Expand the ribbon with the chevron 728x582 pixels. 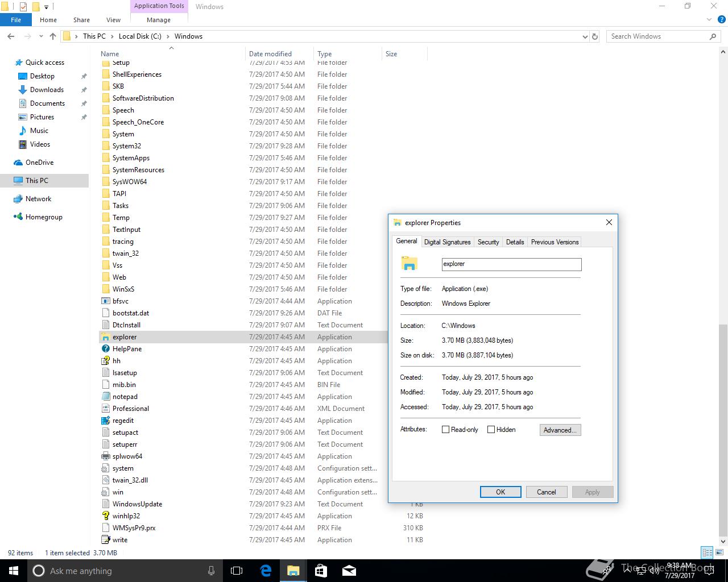(709, 20)
